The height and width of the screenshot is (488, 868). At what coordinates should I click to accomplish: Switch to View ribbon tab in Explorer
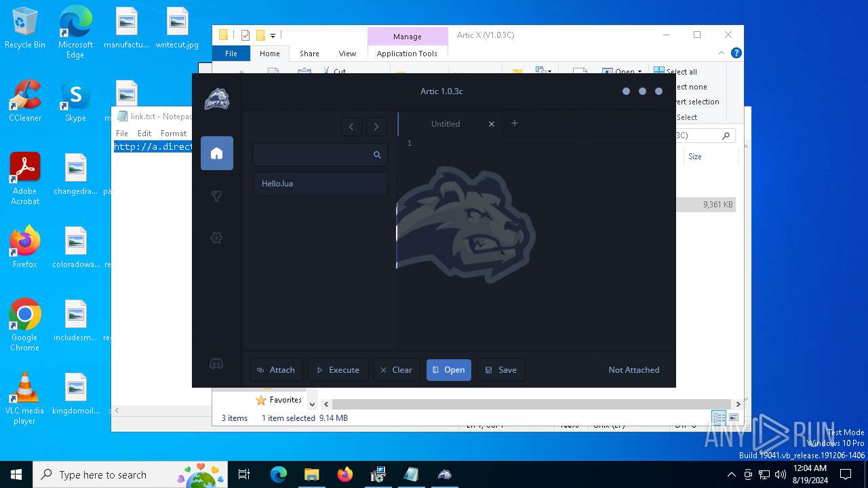click(347, 54)
